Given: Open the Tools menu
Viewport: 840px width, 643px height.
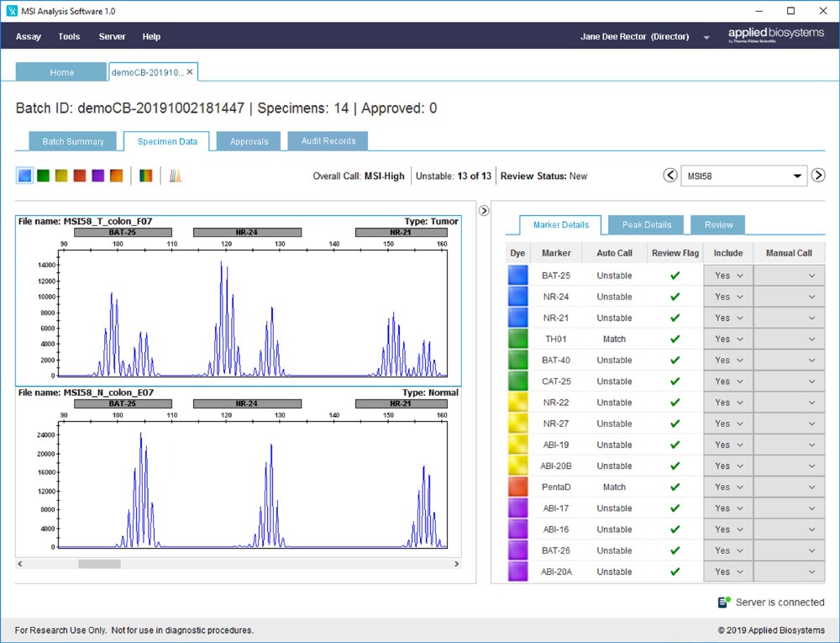Looking at the screenshot, I should point(69,36).
